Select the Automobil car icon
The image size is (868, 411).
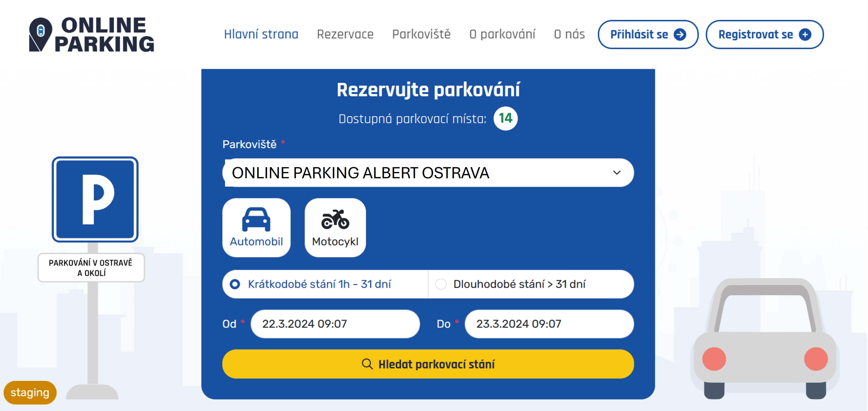[x=256, y=219]
